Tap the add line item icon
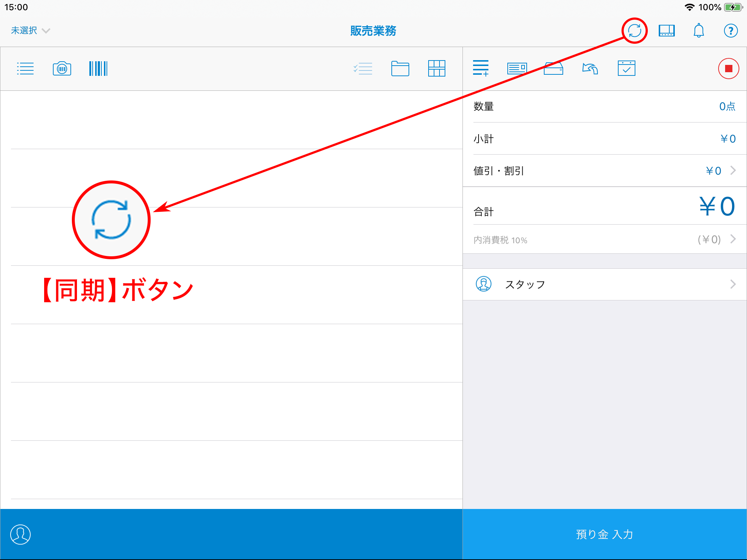Image resolution: width=747 pixels, height=560 pixels. click(481, 69)
